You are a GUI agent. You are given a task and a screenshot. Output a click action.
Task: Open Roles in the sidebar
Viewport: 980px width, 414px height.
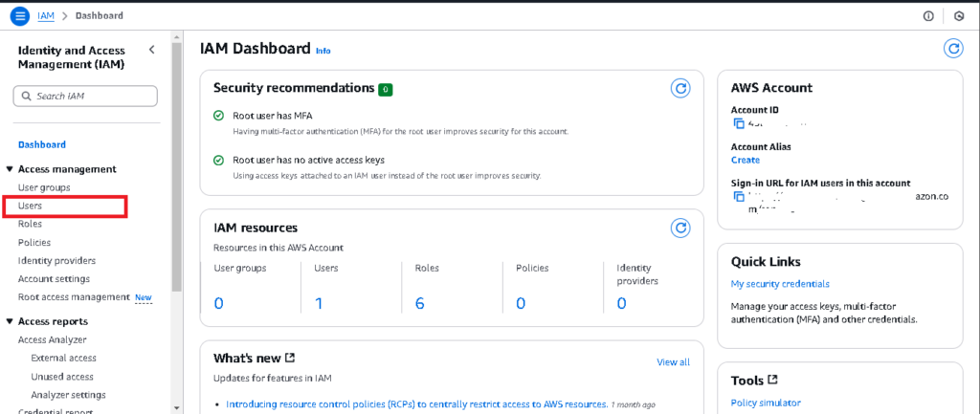tap(30, 224)
